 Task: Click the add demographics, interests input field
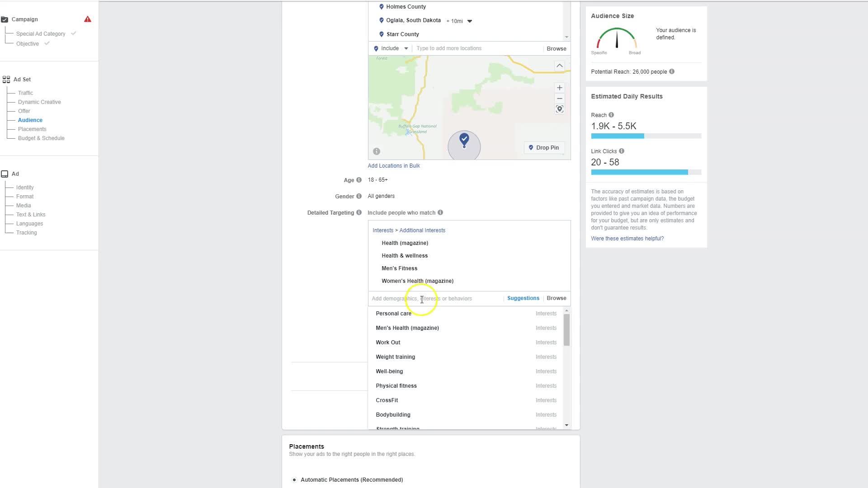point(434,299)
